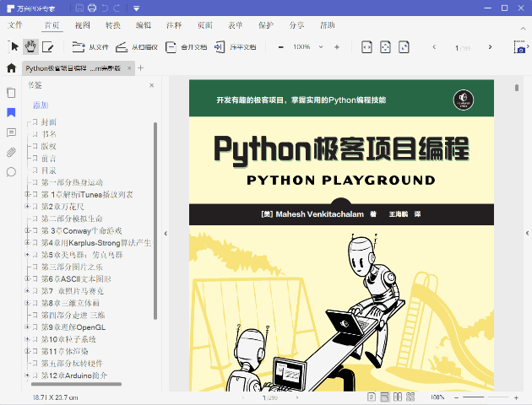Click the screenshot camera tool
This screenshot has width=532, height=405.
(520, 47)
